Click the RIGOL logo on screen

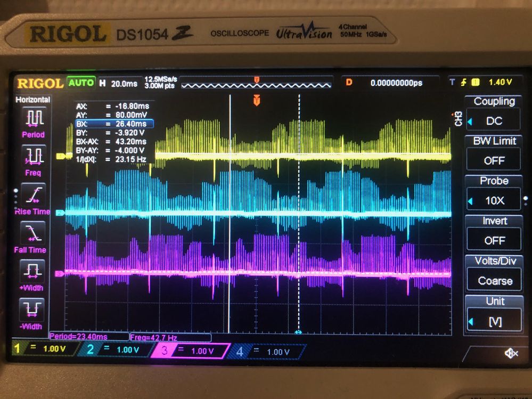40,83
